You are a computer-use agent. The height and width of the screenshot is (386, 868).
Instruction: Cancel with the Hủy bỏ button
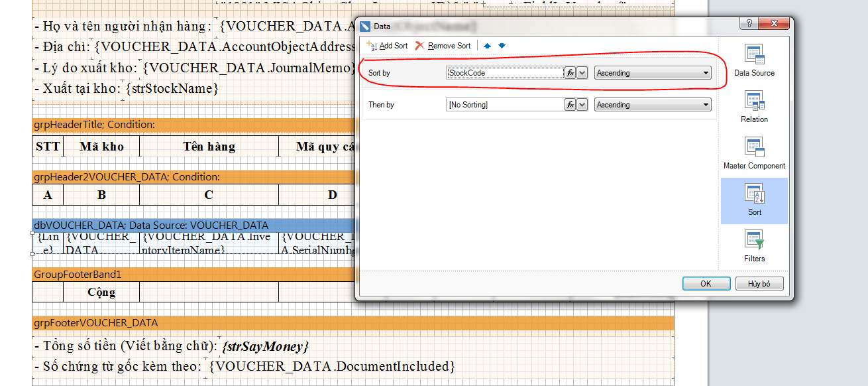[759, 284]
